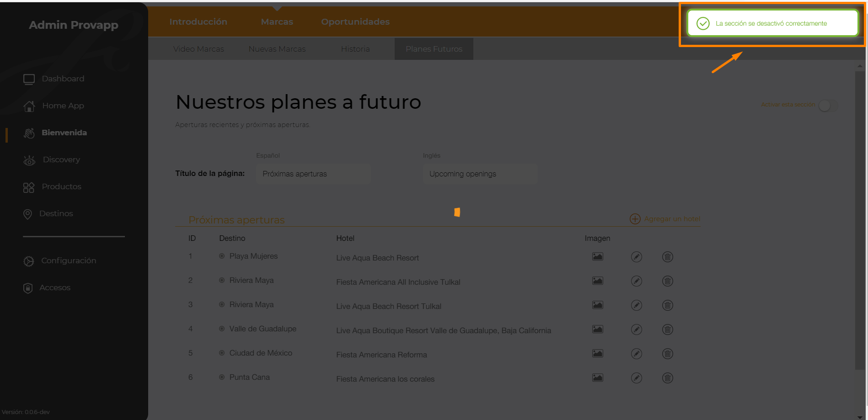Click the Destino column header
Image resolution: width=868 pixels, height=420 pixels.
[232, 238]
